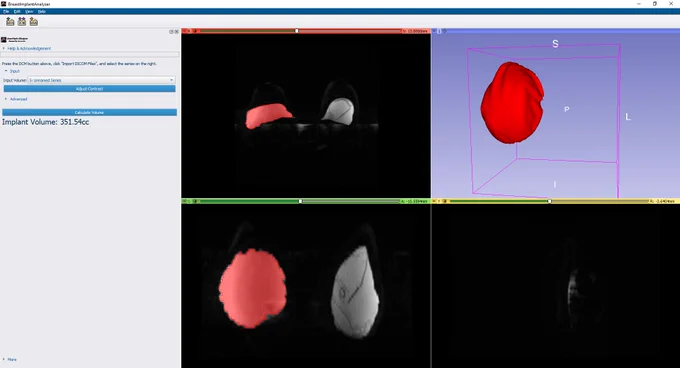The width and height of the screenshot is (680, 368).
Task: Click the Calculate Volume button
Action: pyautogui.click(x=89, y=112)
